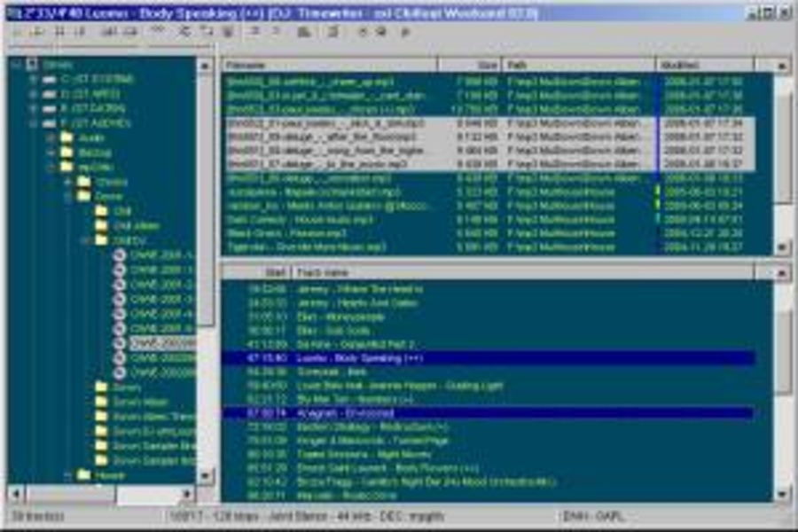The width and height of the screenshot is (798, 532).
Task: Click the Drives root computer icon
Action: point(32,64)
